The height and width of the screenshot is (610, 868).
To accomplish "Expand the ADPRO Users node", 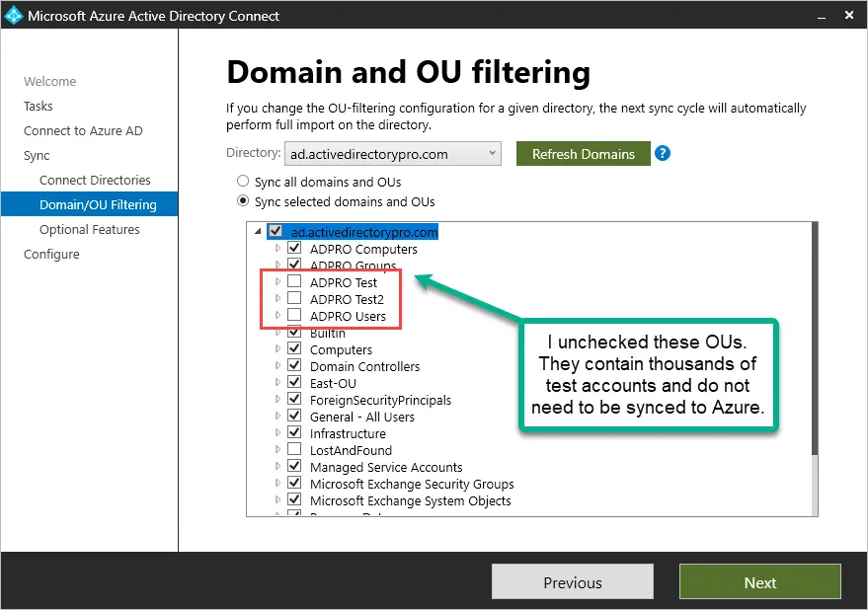I will 277,315.
